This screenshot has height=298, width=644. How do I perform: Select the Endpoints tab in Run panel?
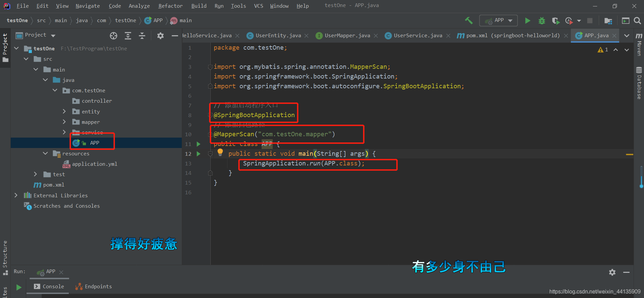point(94,287)
